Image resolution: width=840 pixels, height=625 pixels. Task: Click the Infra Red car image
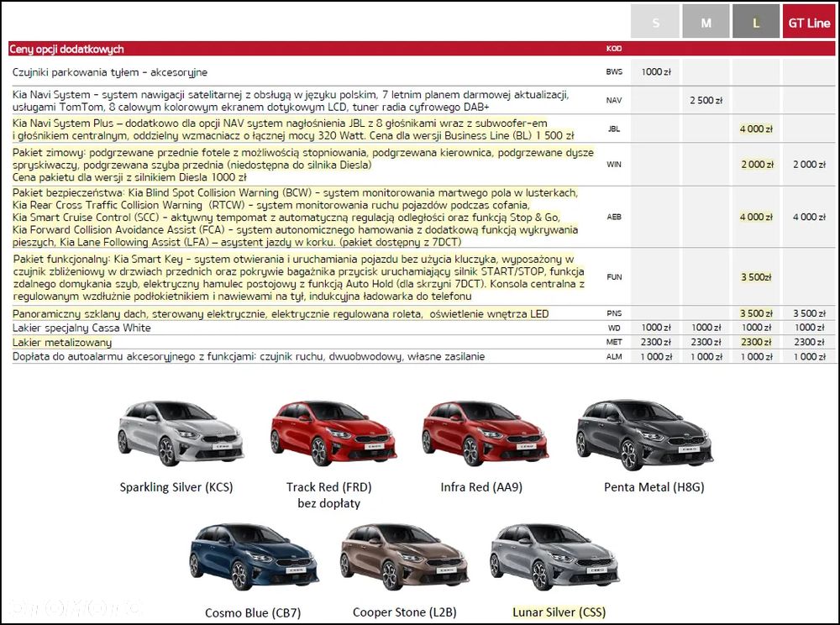(x=485, y=433)
